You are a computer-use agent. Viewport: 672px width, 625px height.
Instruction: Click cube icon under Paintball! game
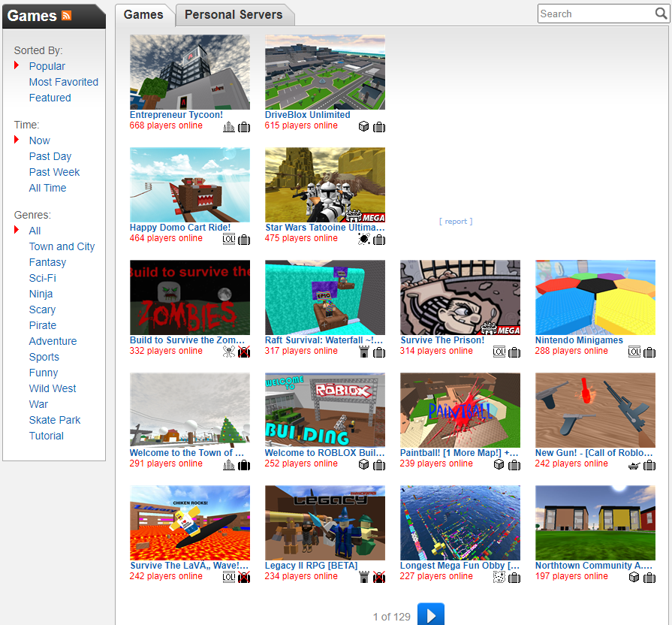pyautogui.click(x=499, y=465)
